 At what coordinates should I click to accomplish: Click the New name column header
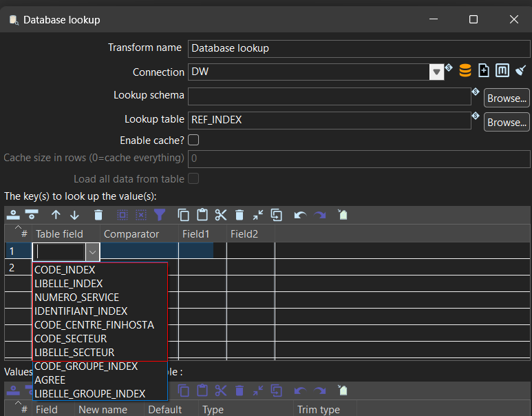coord(109,410)
